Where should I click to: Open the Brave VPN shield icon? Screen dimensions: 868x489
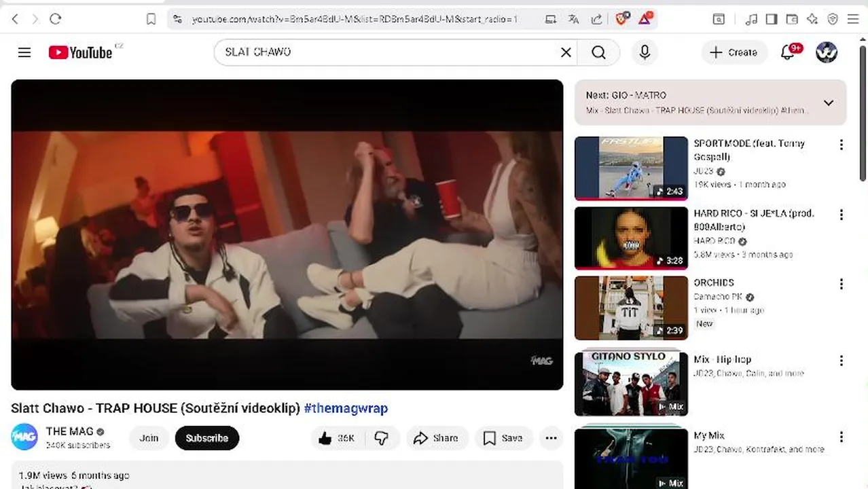click(833, 19)
